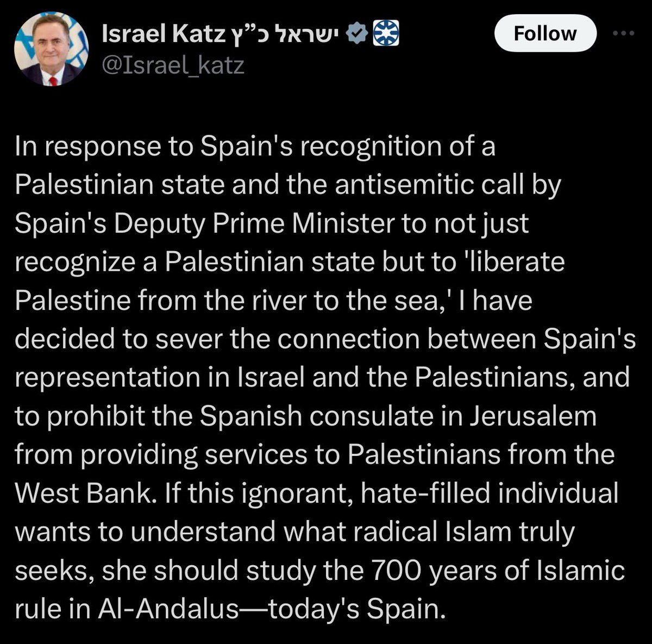
Task: Click the affiliation badge beside the checkmark
Action: click(x=386, y=35)
